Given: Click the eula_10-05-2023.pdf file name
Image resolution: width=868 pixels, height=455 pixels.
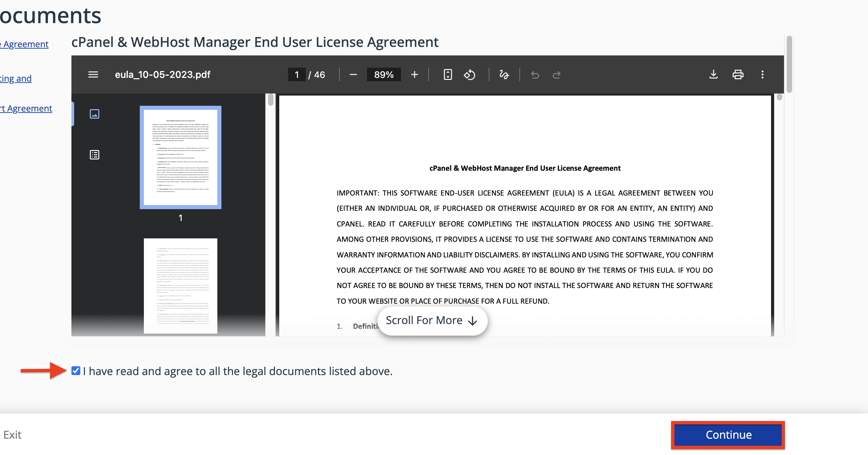Looking at the screenshot, I should pos(163,74).
